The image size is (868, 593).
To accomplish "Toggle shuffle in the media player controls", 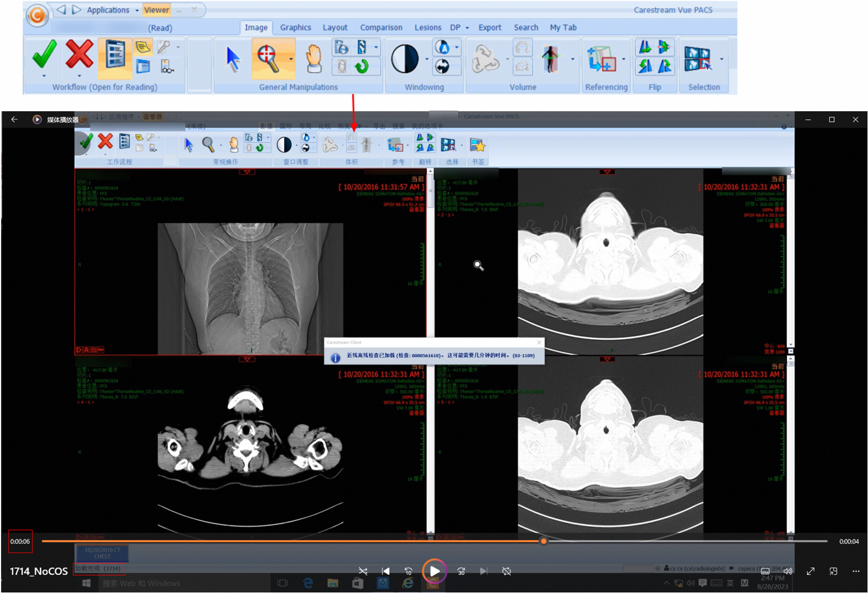I will (x=363, y=571).
